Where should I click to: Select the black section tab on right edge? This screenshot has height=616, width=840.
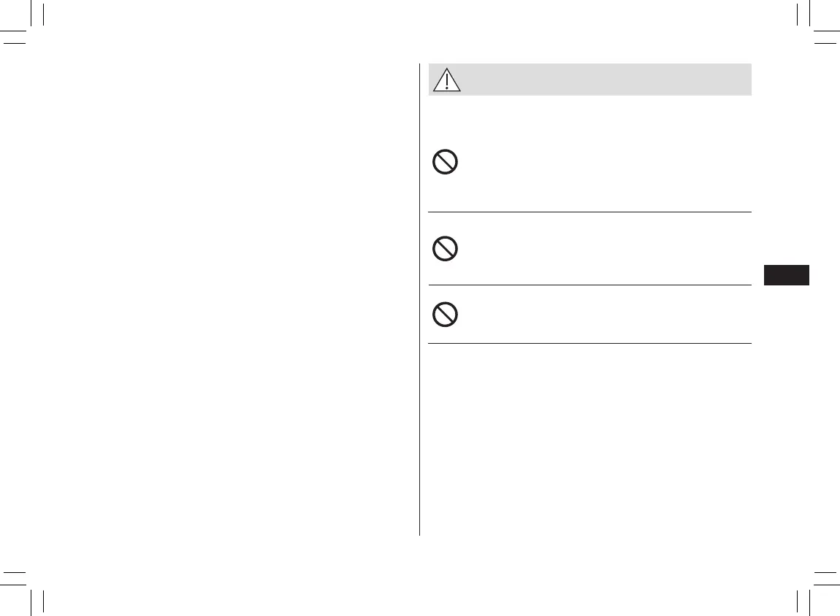coord(786,275)
